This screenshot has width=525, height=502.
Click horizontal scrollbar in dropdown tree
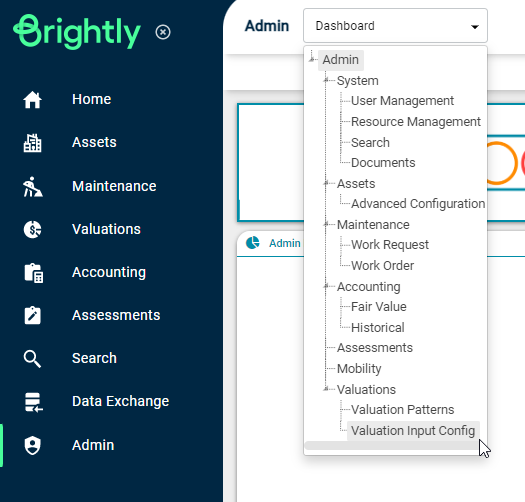pyautogui.click(x=391, y=445)
